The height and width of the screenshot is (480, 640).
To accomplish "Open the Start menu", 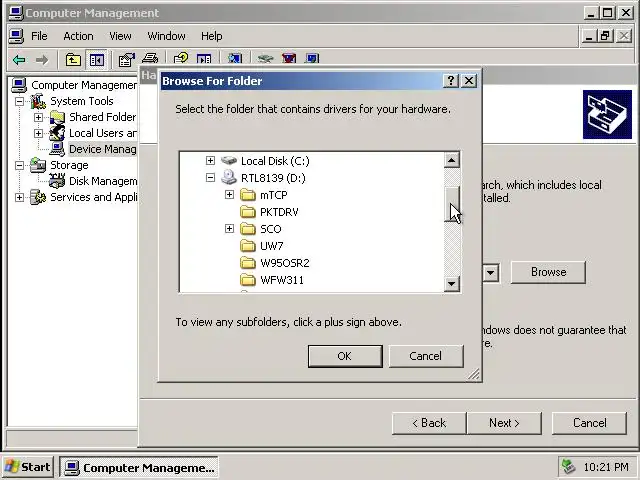I will 28,467.
